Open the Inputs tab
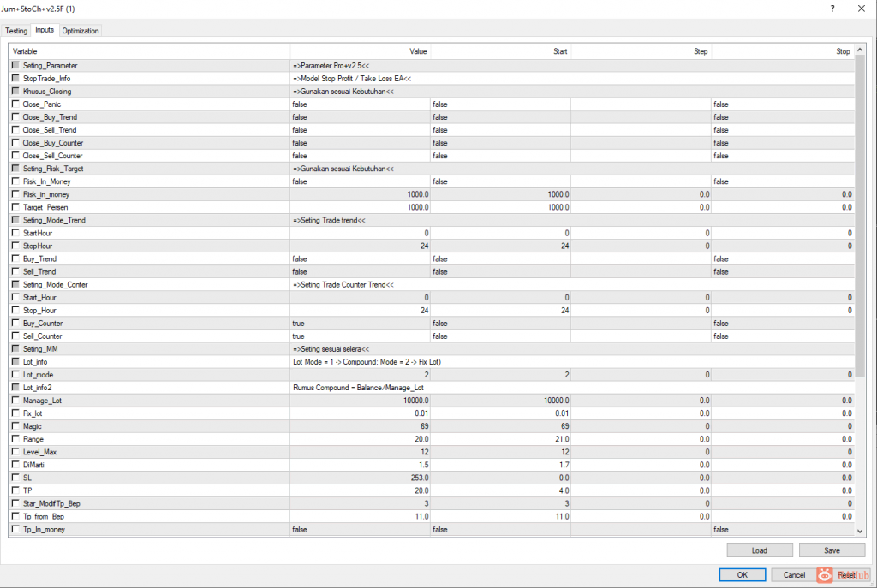The width and height of the screenshot is (877, 588). (x=45, y=30)
